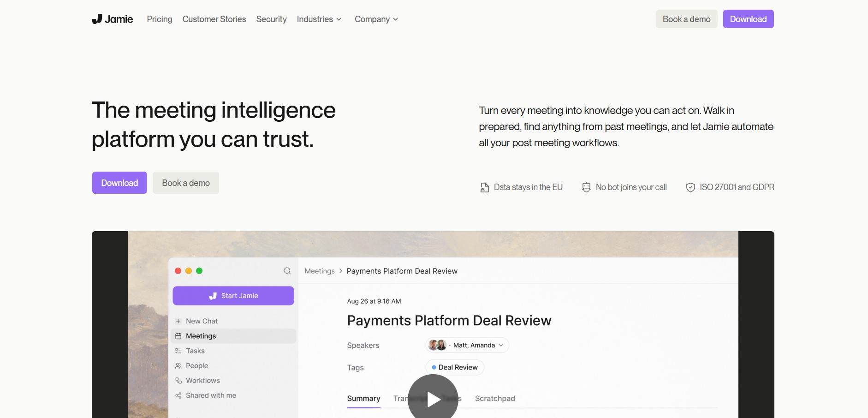Click "No bot joins your call" text
This screenshot has height=418, width=868.
[631, 187]
